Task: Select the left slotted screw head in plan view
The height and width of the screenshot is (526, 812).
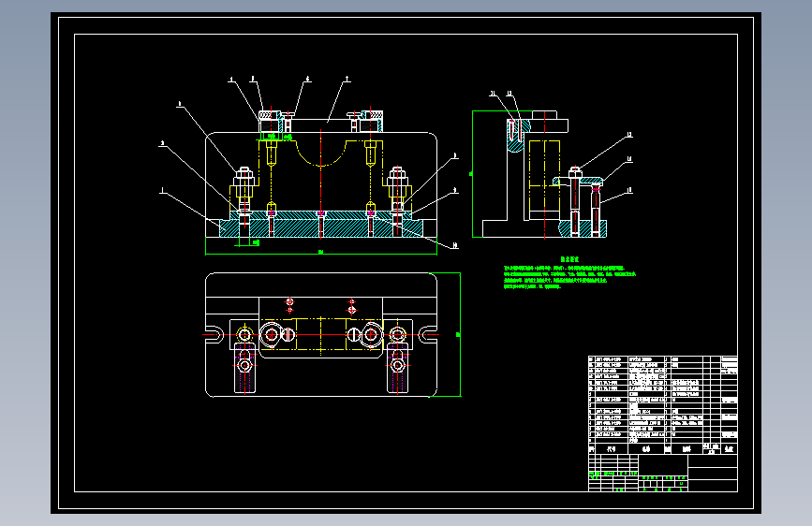Action: [288, 335]
